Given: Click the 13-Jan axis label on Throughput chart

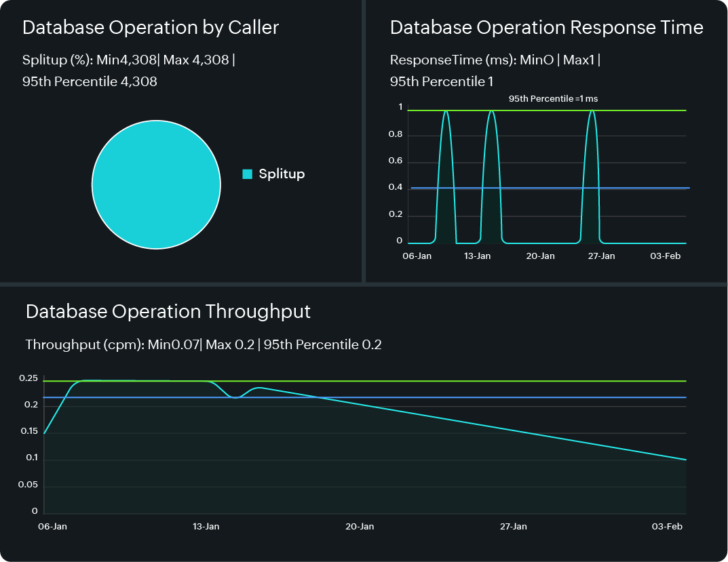Looking at the screenshot, I should pos(206,526).
